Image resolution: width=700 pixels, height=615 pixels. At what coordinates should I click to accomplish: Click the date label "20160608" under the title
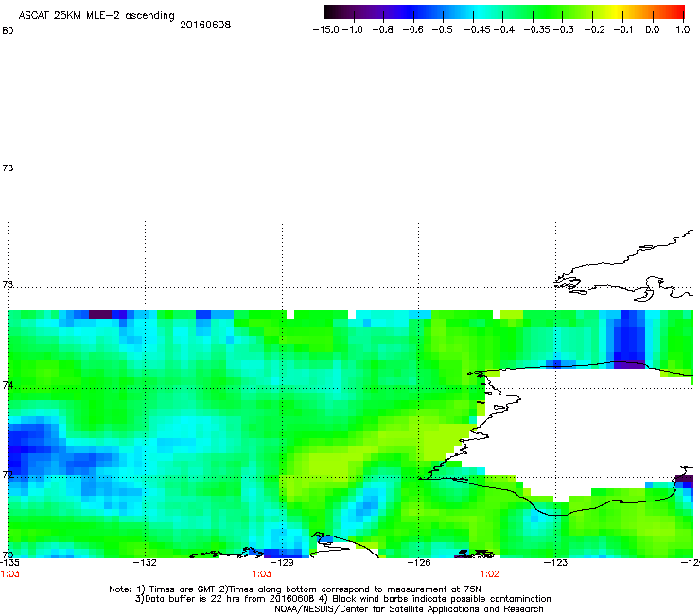pyautogui.click(x=205, y=25)
